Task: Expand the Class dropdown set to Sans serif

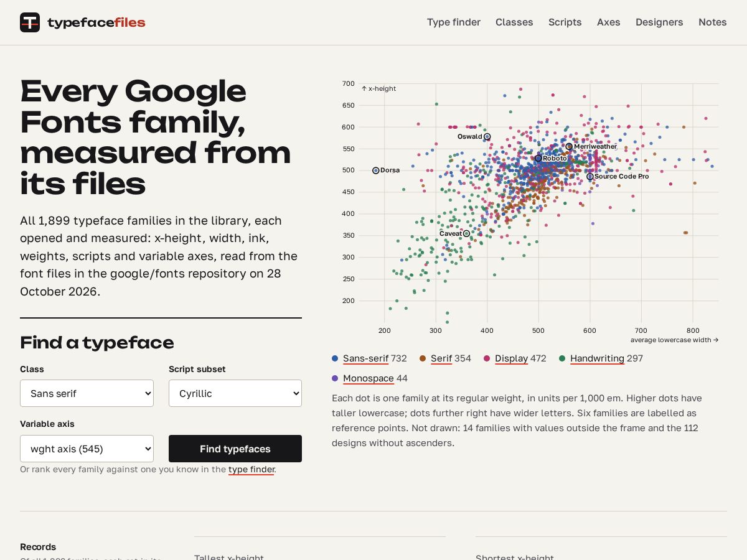Action: coord(87,393)
